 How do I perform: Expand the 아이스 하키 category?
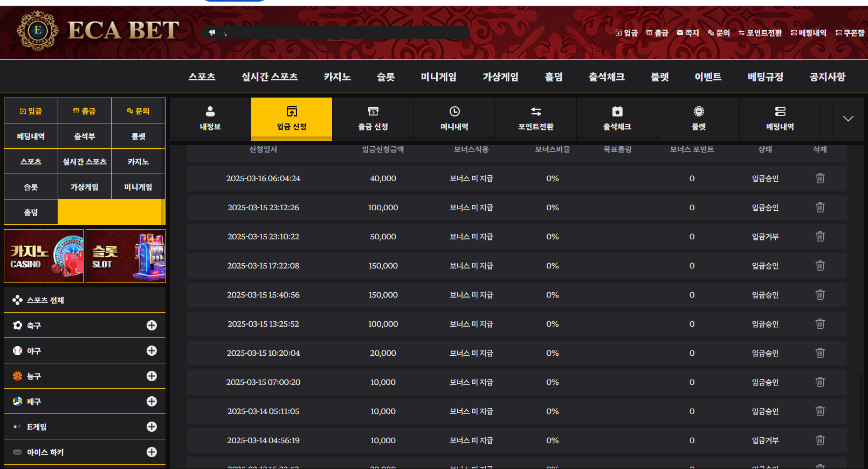(151, 452)
